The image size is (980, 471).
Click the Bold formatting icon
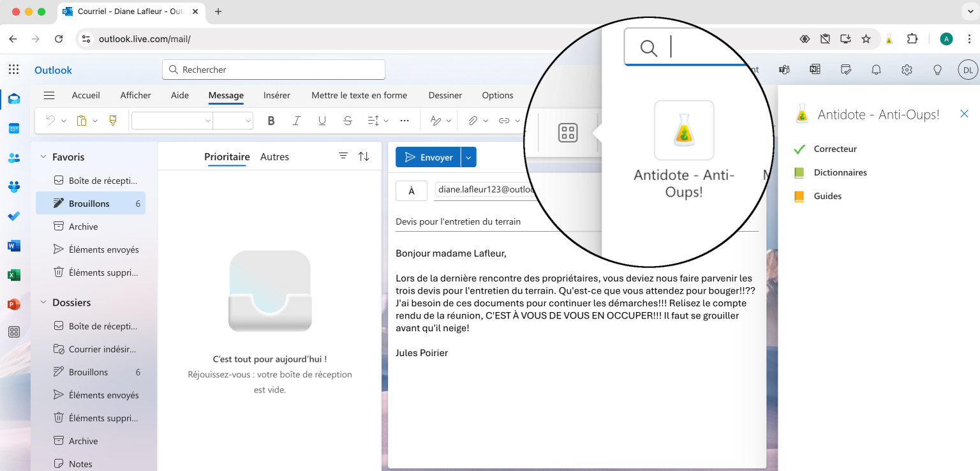(271, 121)
